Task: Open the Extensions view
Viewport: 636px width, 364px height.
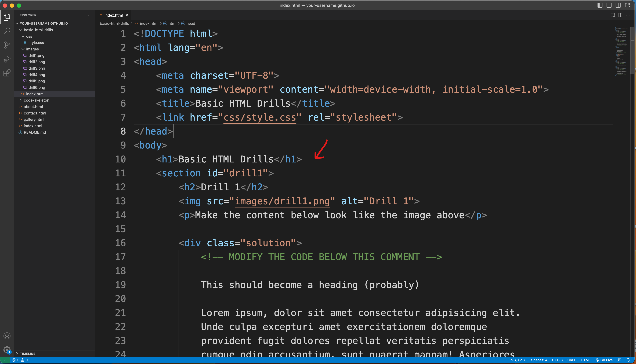Action: click(7, 73)
